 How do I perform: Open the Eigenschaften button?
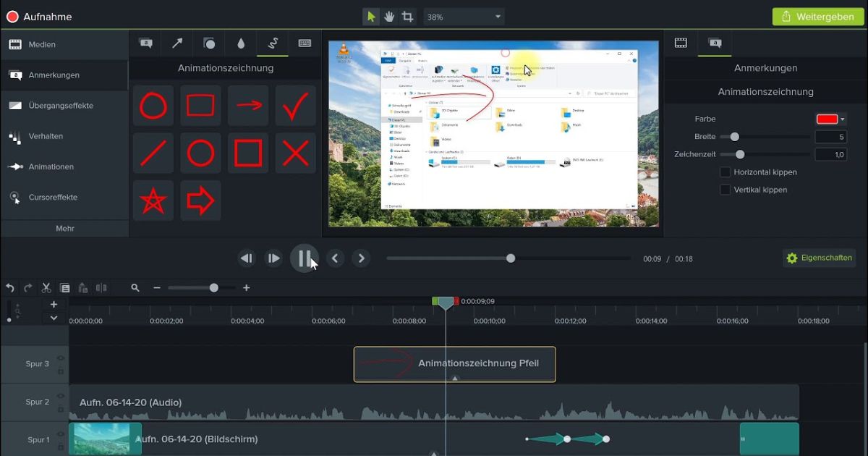click(819, 258)
